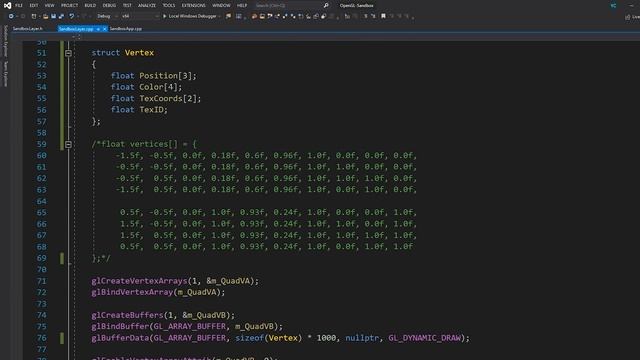Click glCreateBuffers on line 74
The width and height of the screenshot is (640, 360).
[127, 315]
